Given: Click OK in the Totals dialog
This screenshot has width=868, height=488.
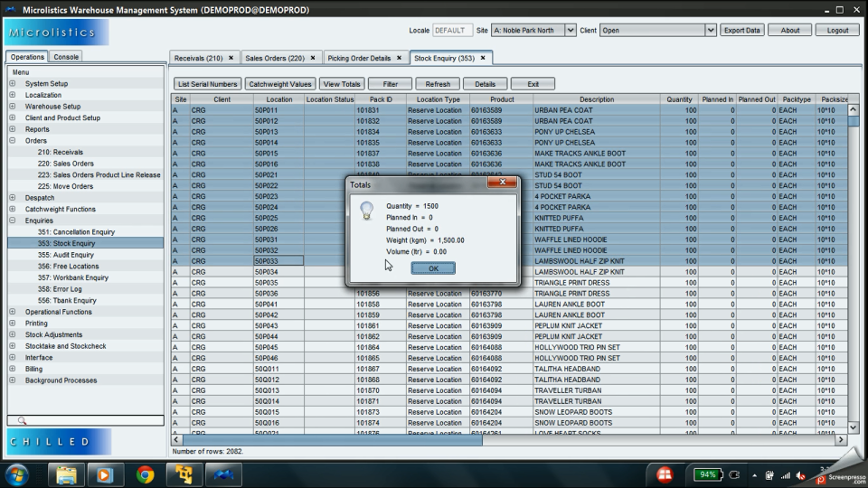Looking at the screenshot, I should click(433, 268).
